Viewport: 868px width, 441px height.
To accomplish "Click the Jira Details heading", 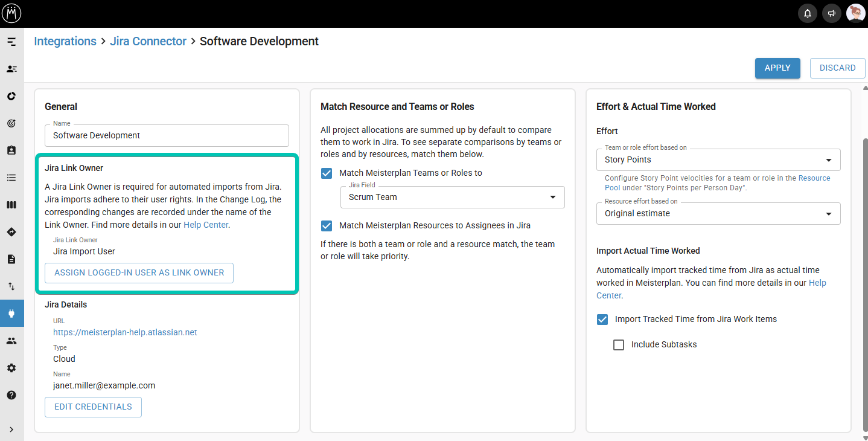I will [66, 304].
